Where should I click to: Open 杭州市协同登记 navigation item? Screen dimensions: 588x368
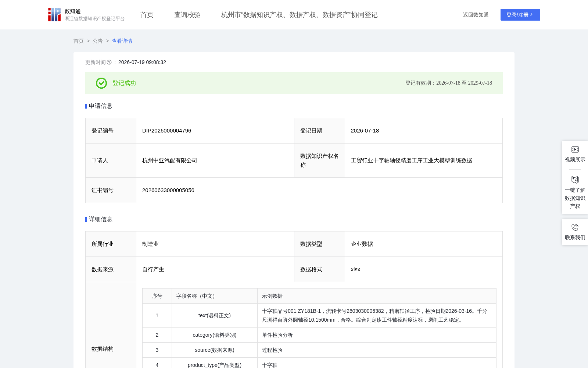(300, 15)
